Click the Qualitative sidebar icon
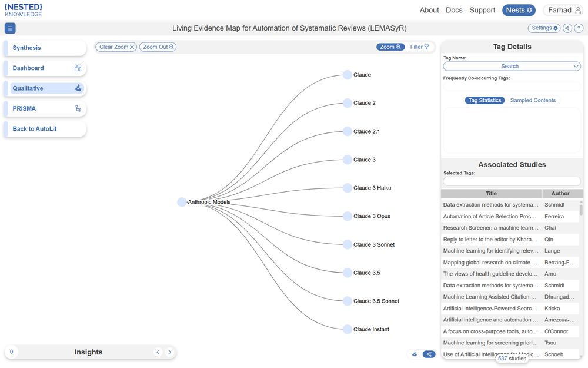588x368 pixels. (78, 88)
